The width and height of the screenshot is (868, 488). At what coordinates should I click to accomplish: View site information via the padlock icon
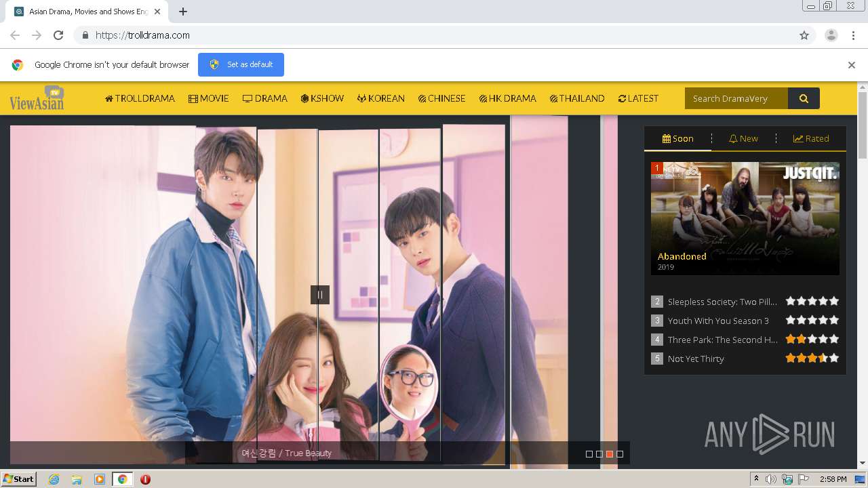click(x=85, y=35)
